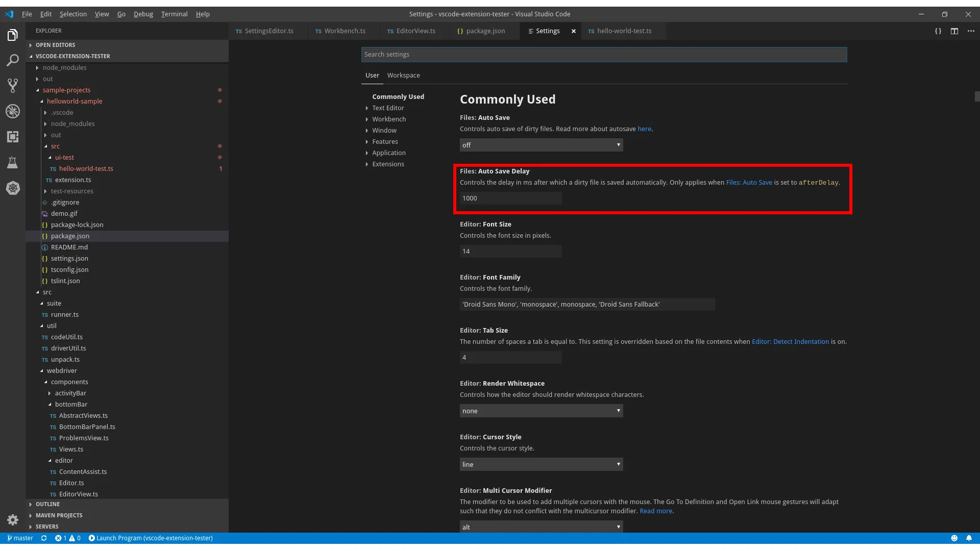This screenshot has height=551, width=980.
Task: Expand the Open Editors section
Action: tap(127, 45)
